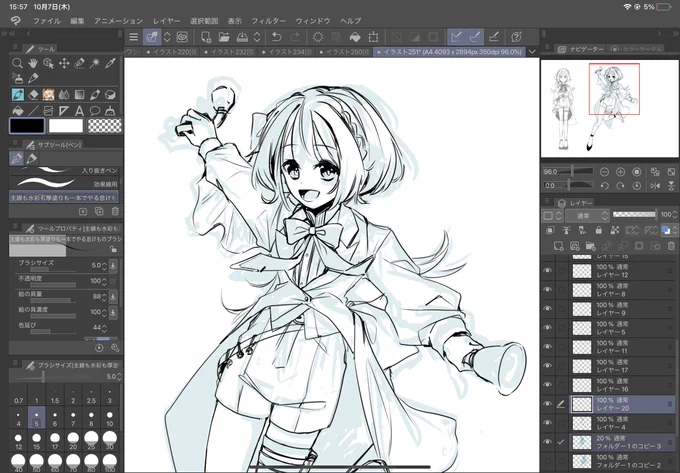Delete layer with trash icon in layer panel
The width and height of the screenshot is (680, 473).
pyautogui.click(x=671, y=246)
